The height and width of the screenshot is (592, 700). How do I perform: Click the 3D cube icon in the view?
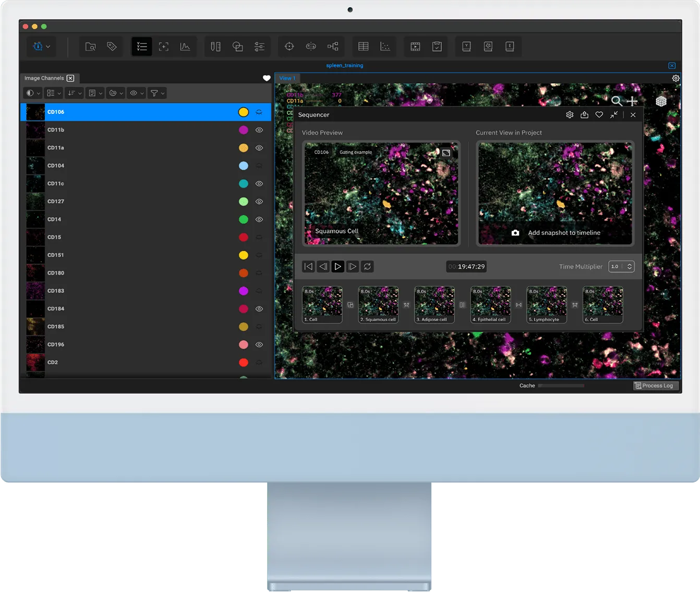tap(661, 101)
